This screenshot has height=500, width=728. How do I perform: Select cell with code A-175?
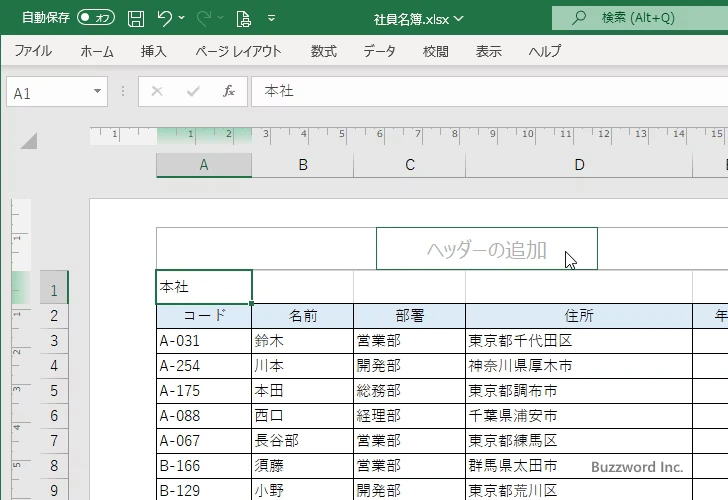coord(204,391)
